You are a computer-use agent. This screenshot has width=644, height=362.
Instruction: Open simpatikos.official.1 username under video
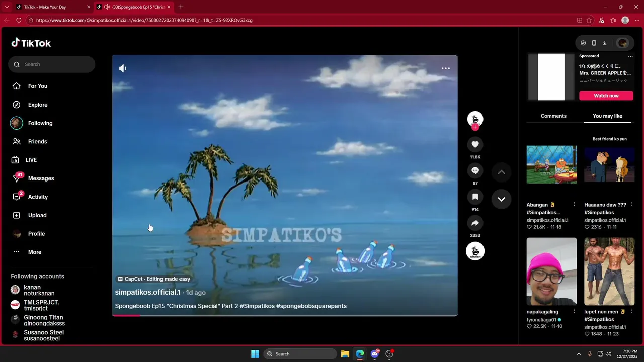click(147, 292)
